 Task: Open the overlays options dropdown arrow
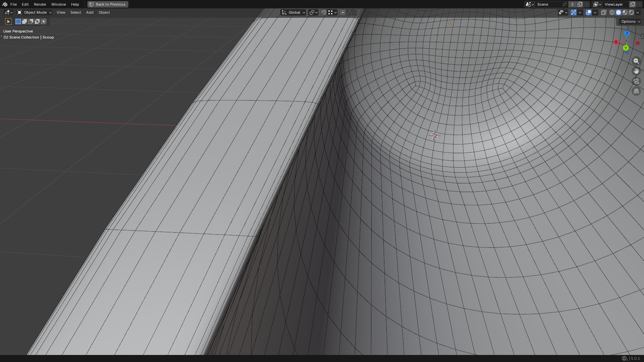595,12
